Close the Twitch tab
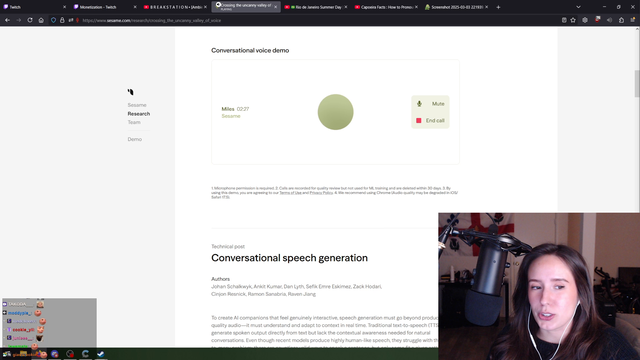 [64, 7]
